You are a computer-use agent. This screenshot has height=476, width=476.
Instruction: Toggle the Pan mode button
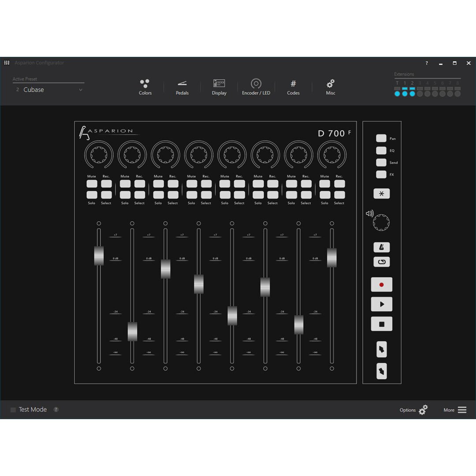[381, 138]
